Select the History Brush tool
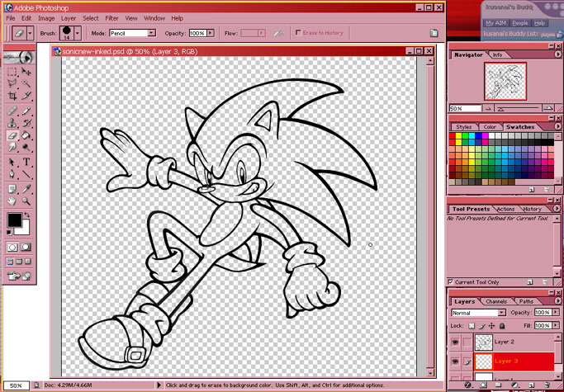This screenshot has width=564, height=392. click(x=26, y=123)
